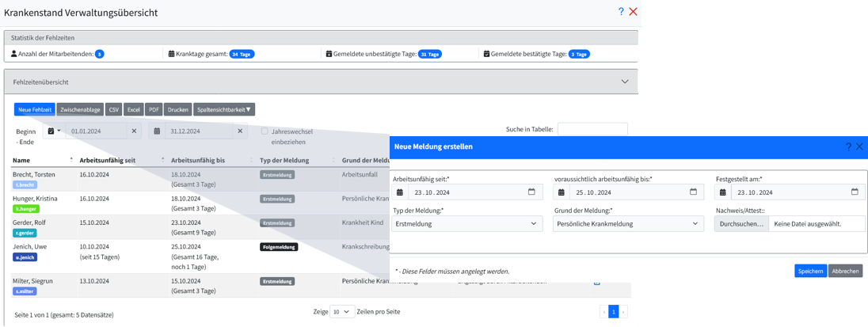Sort table by Typ der Meldung column

(297, 160)
